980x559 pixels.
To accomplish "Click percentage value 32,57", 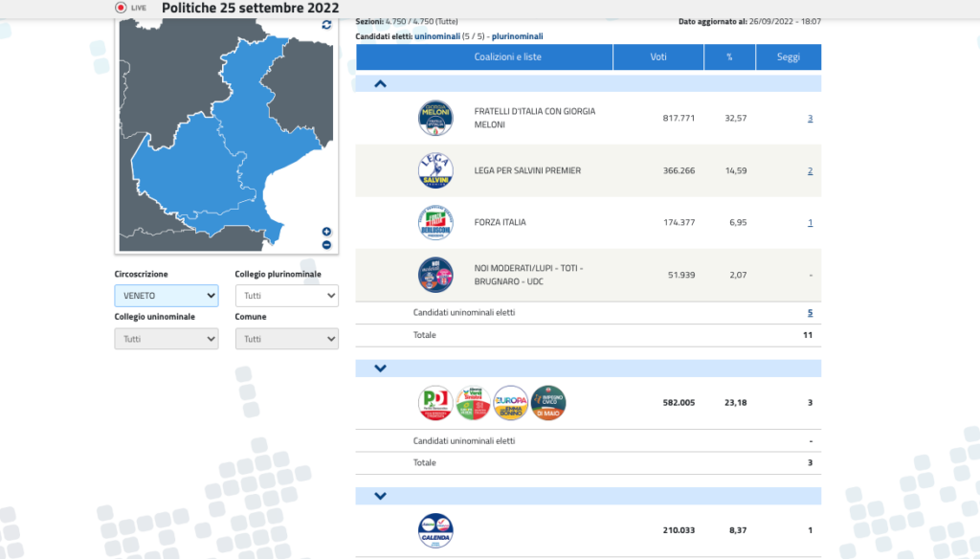I will pos(736,118).
